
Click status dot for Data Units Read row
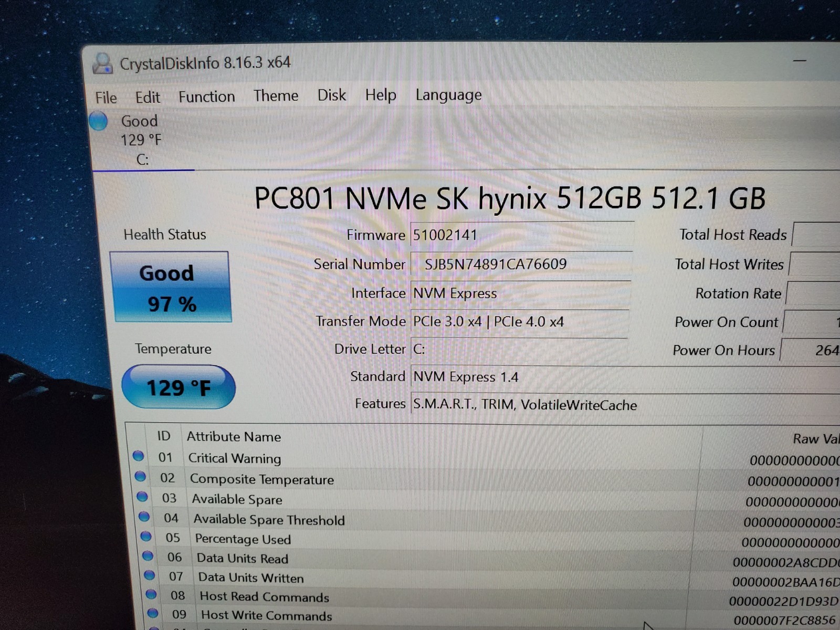tap(148, 555)
